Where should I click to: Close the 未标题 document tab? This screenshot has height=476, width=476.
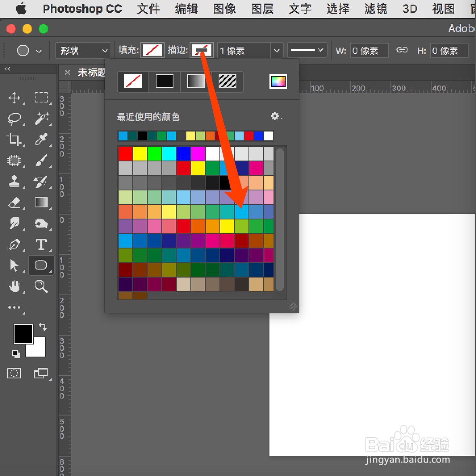pyautogui.click(x=68, y=73)
